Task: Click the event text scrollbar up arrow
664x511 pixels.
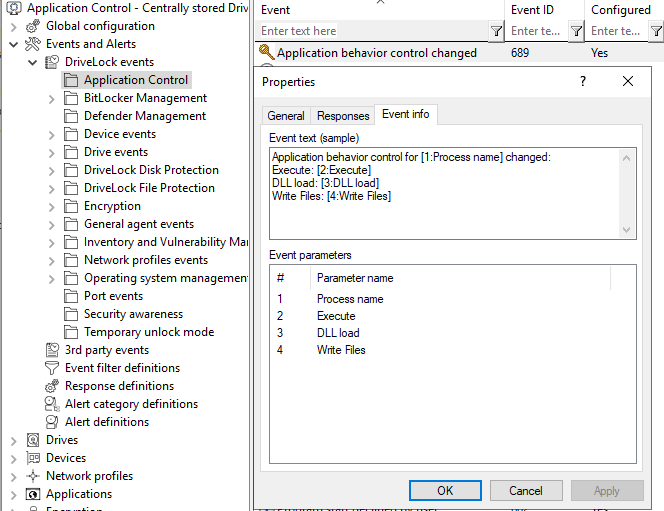Action: click(627, 159)
